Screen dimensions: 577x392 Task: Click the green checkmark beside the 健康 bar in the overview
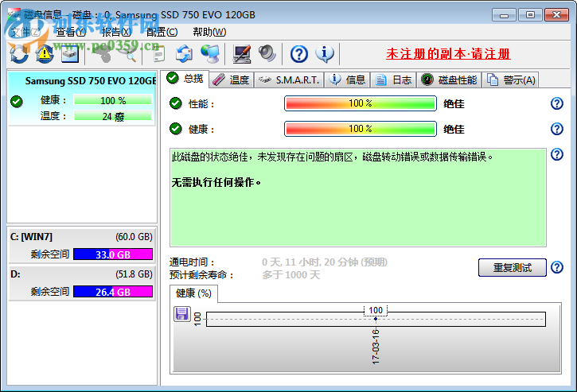tap(176, 129)
